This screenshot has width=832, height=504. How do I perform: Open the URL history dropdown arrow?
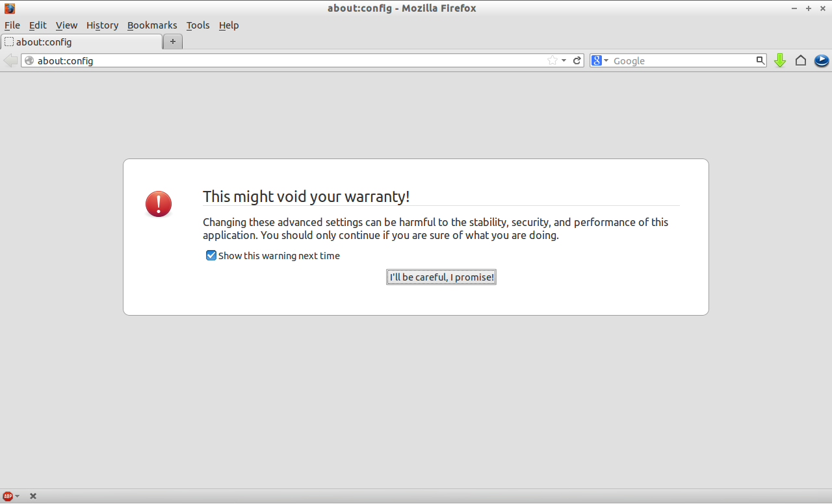(x=564, y=60)
